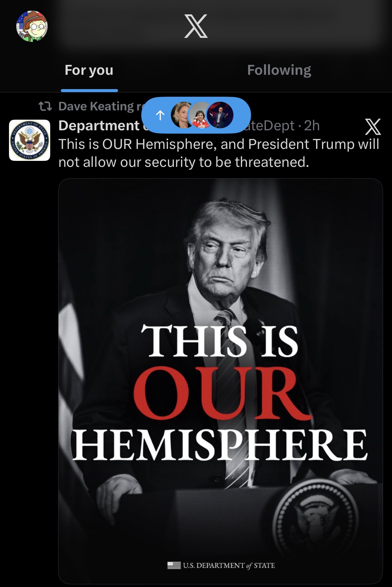Click the blue indicator under For you
The width and height of the screenshot is (392, 587).
[89, 90]
